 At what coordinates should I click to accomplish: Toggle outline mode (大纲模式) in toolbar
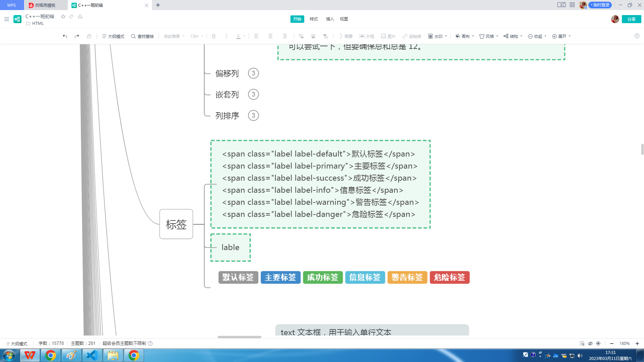tap(113, 36)
